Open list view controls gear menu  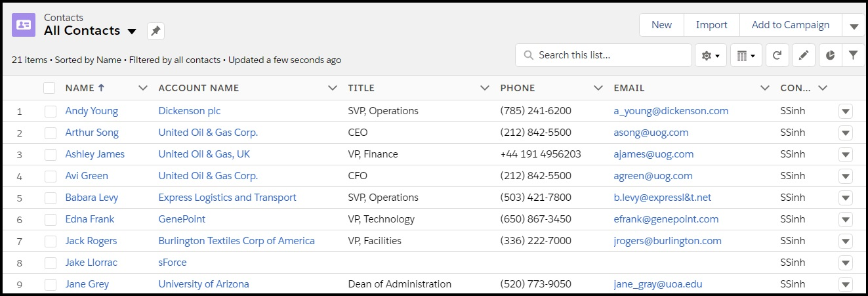pyautogui.click(x=711, y=56)
